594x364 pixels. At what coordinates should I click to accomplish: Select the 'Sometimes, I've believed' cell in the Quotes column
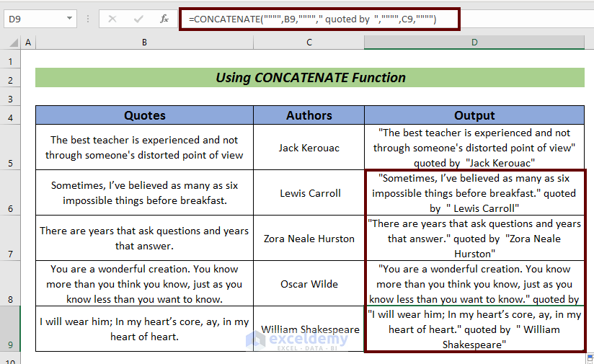(144, 192)
